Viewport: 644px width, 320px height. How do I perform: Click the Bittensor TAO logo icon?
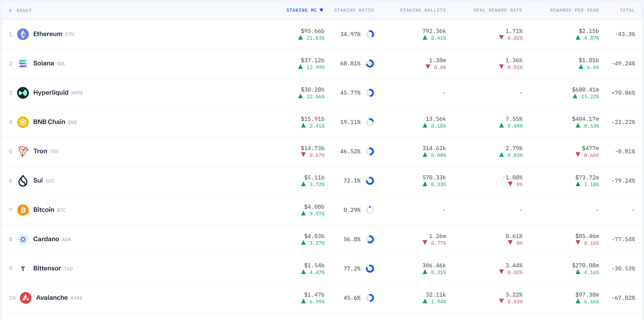tap(23, 269)
